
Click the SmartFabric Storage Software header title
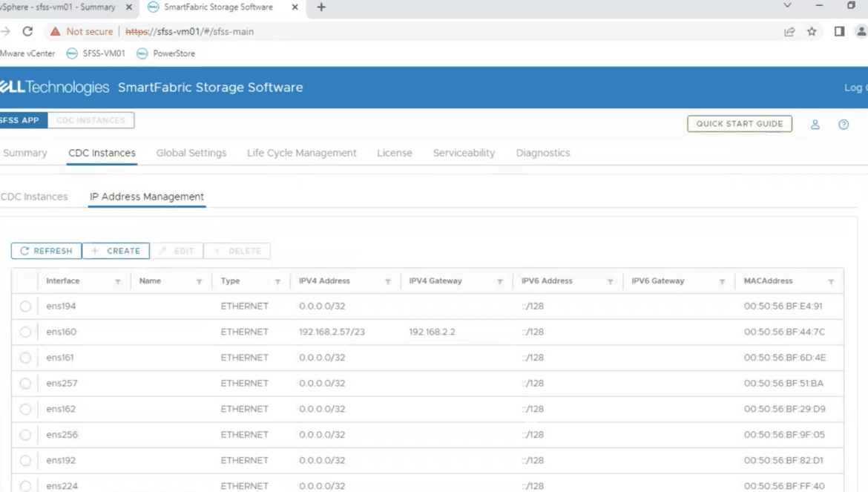(x=211, y=88)
